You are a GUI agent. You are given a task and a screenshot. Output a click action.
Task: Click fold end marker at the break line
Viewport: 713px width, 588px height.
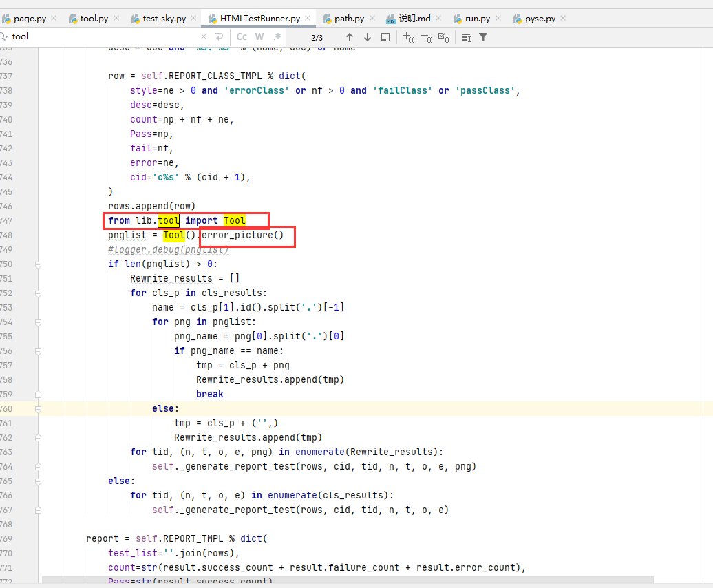pyautogui.click(x=39, y=395)
